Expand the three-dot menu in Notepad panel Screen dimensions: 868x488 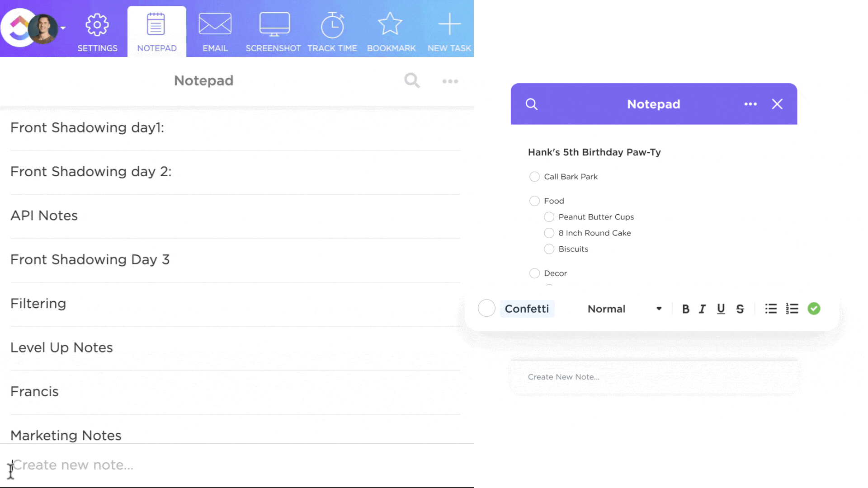(x=750, y=103)
